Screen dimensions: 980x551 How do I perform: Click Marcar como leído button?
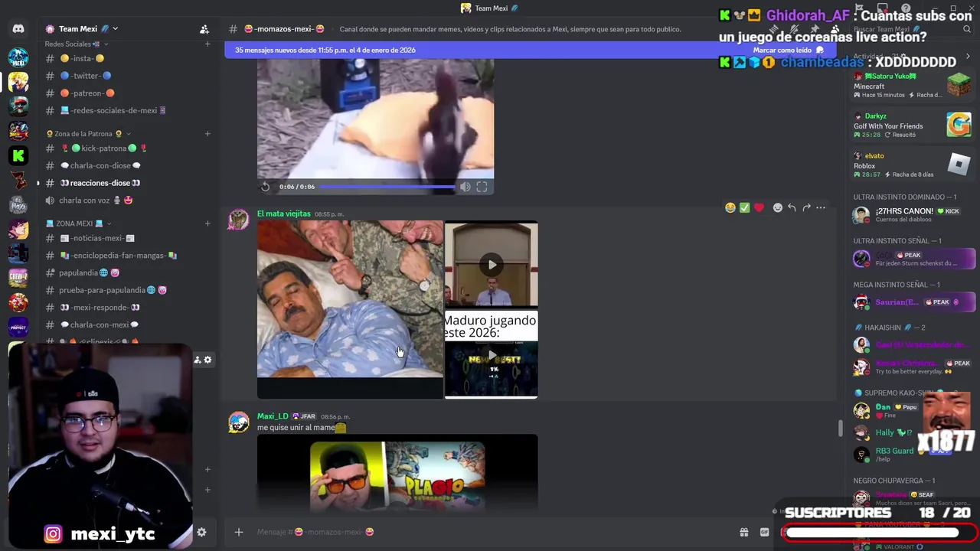click(788, 51)
